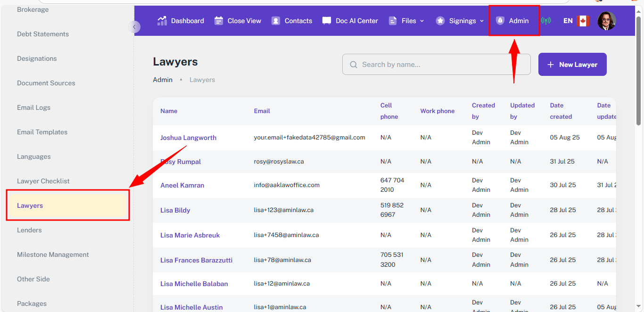Click the Contacts person icon
Viewport: 644px width, 312px height.
[x=276, y=21]
